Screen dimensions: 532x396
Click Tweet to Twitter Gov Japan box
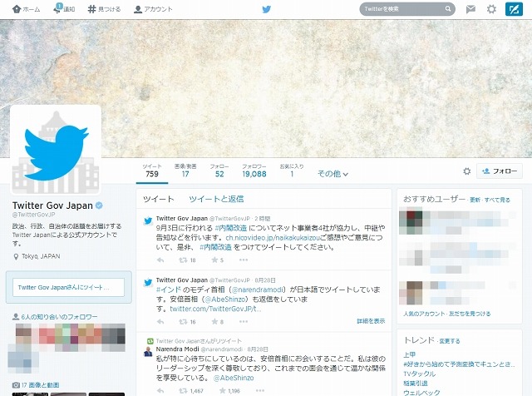point(68,287)
